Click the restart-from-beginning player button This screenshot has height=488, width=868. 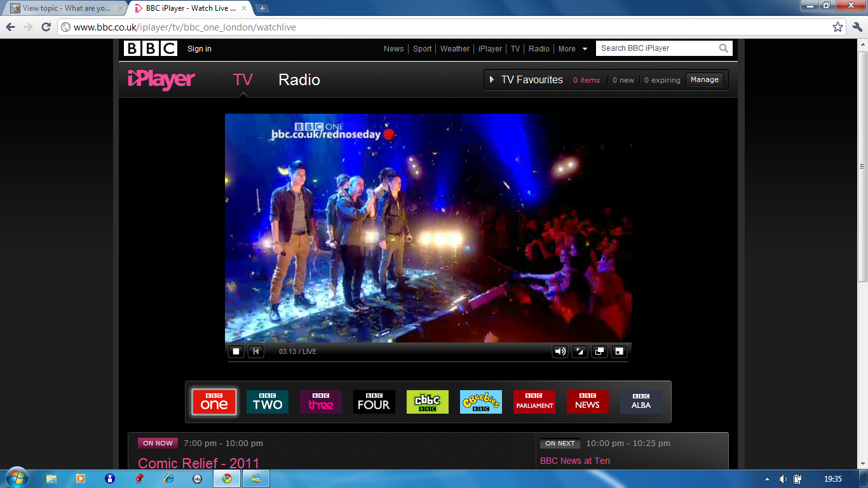tap(255, 351)
